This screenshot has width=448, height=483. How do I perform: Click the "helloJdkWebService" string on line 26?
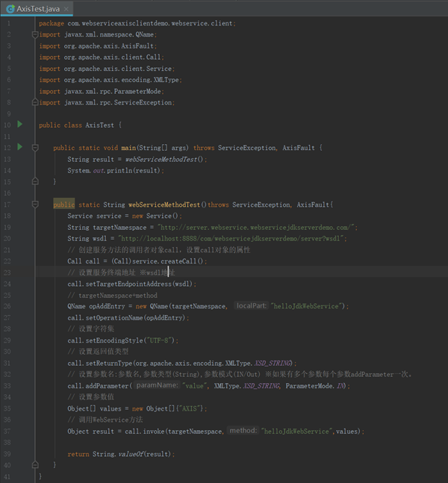pos(306,306)
